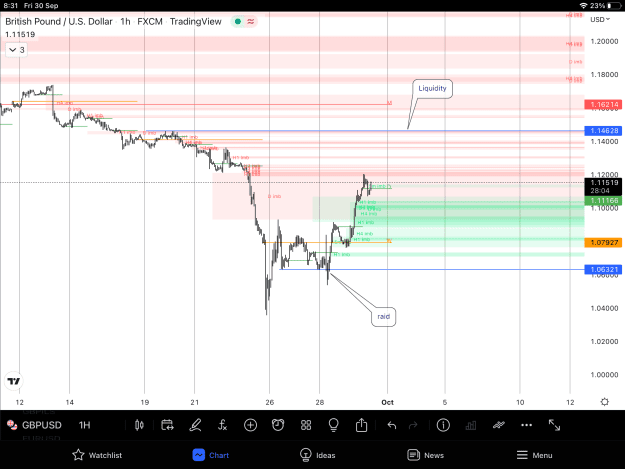Click the 1.07927 orange price label
625x469 pixels.
pos(603,242)
